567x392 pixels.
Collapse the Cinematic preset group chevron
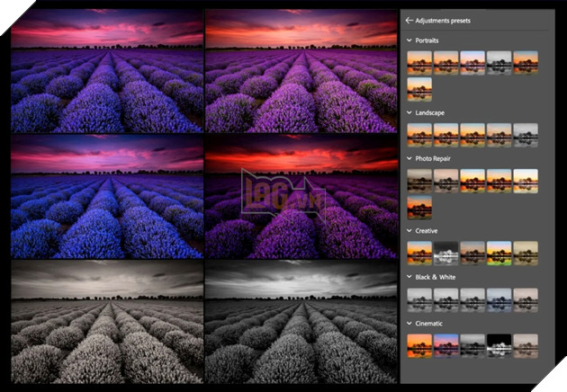409,324
